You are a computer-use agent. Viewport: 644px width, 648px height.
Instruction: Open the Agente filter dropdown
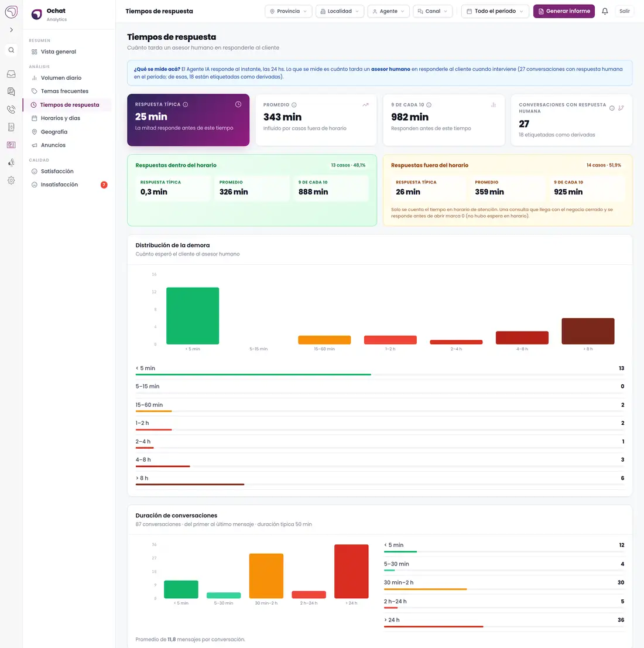tap(388, 11)
